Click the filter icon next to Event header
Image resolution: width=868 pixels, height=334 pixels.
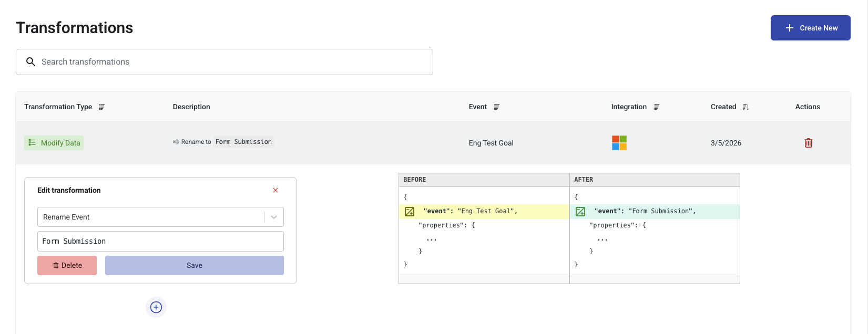pyautogui.click(x=497, y=107)
